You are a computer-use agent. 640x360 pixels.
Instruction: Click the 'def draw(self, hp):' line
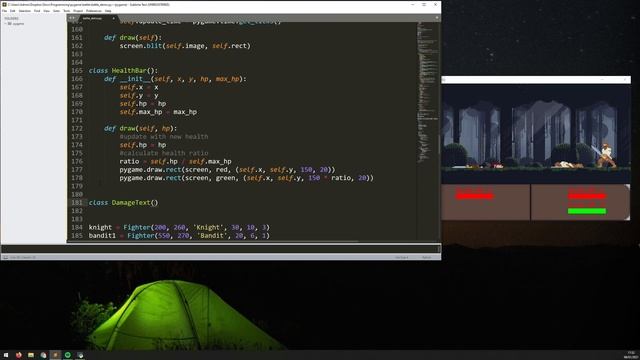[x=140, y=128]
